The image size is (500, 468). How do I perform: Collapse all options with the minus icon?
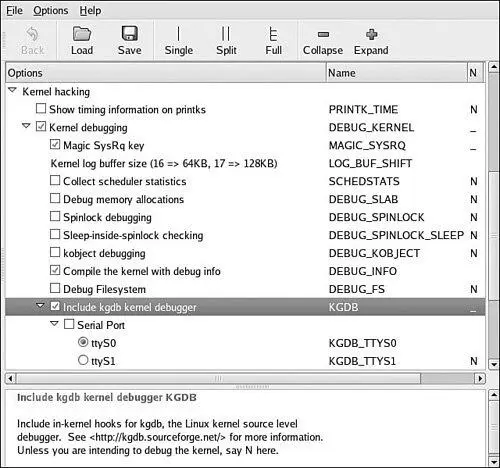point(323,34)
